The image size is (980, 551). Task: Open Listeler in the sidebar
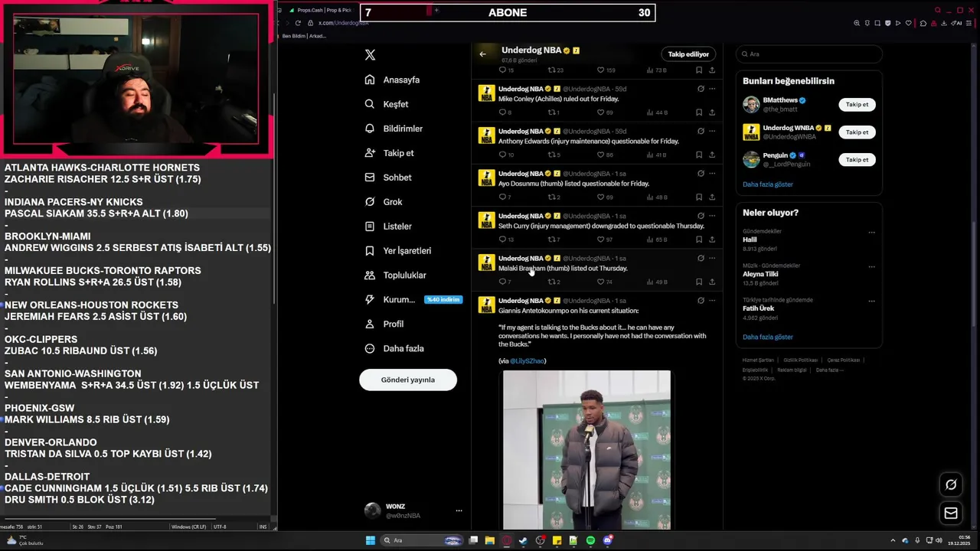tap(388, 227)
